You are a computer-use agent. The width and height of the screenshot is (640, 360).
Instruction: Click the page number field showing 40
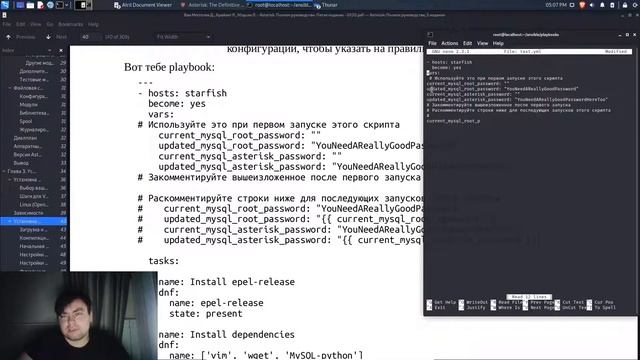coord(90,37)
